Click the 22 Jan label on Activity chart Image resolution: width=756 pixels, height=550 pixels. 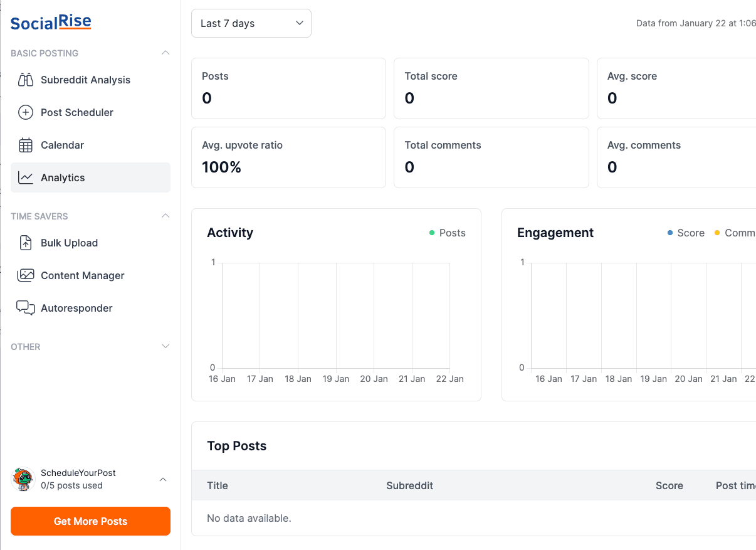pyautogui.click(x=450, y=379)
